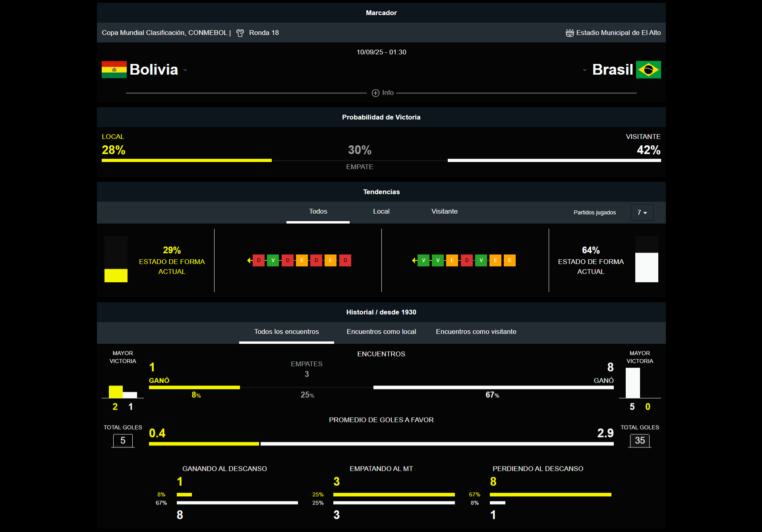
Task: Click the Bolivia flag
Action: click(x=114, y=70)
